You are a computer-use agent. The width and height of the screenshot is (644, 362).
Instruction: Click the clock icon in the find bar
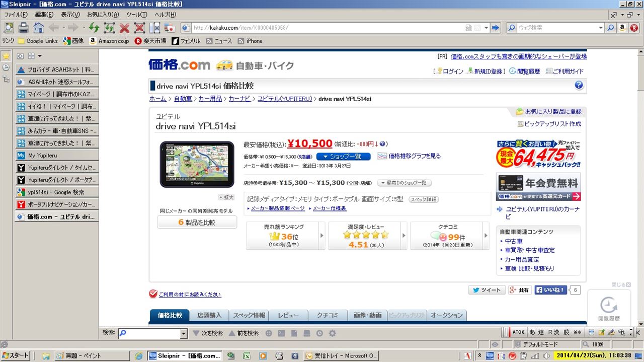(319, 333)
